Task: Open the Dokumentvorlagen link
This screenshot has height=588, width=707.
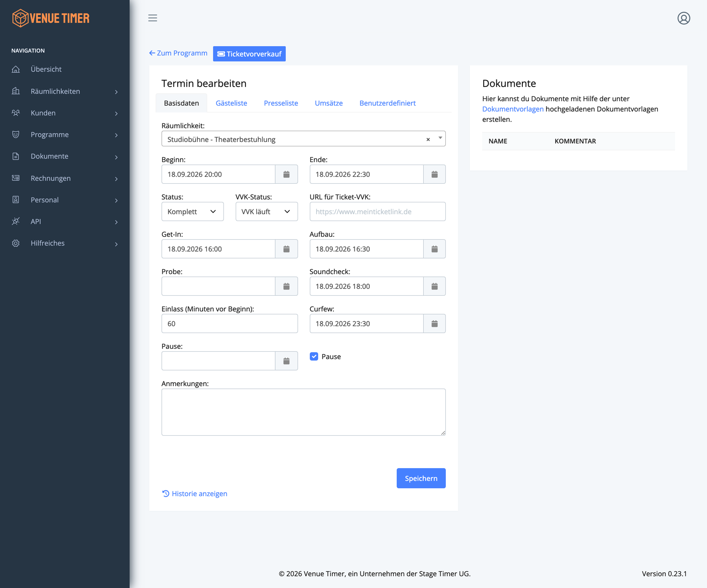Action: [513, 109]
